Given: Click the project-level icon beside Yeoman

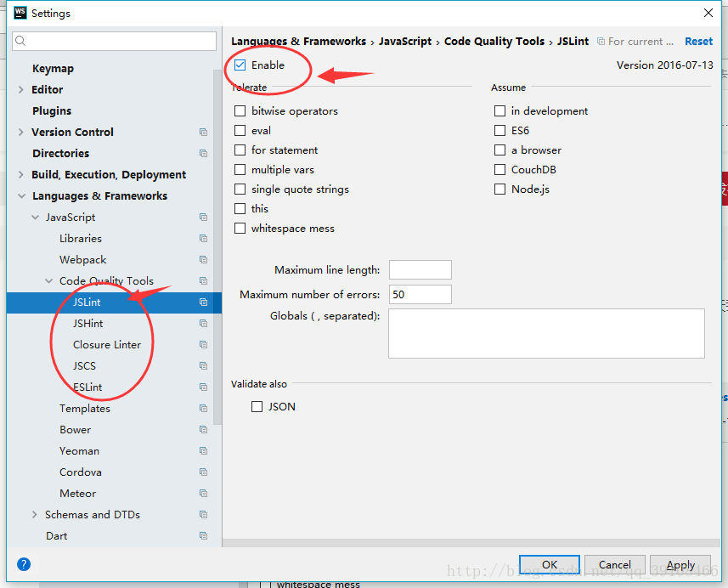Looking at the screenshot, I should [x=203, y=450].
